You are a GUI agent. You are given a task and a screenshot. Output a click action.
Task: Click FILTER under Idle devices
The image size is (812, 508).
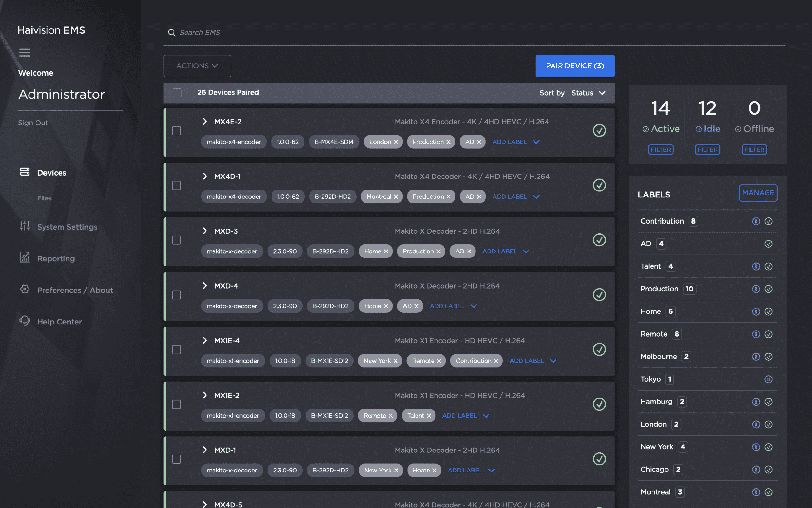click(707, 150)
